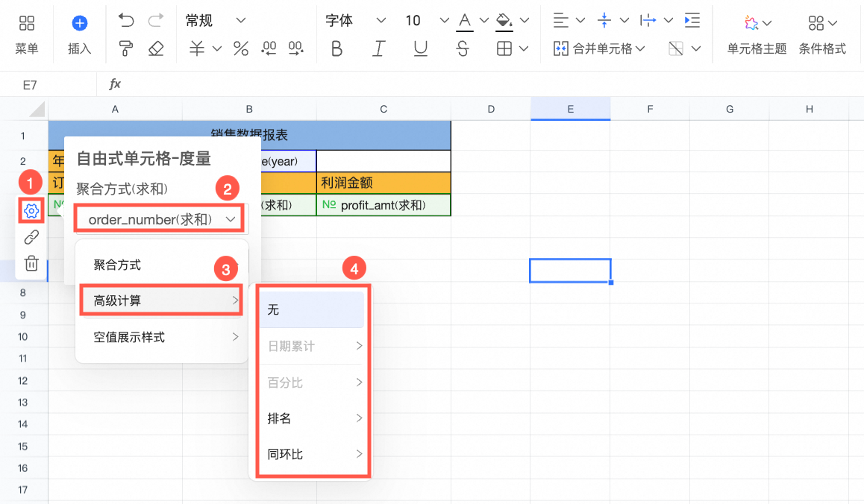This screenshot has width=864, height=504.
Task: Expand the text wrap dropdown arrow
Action: 669,21
